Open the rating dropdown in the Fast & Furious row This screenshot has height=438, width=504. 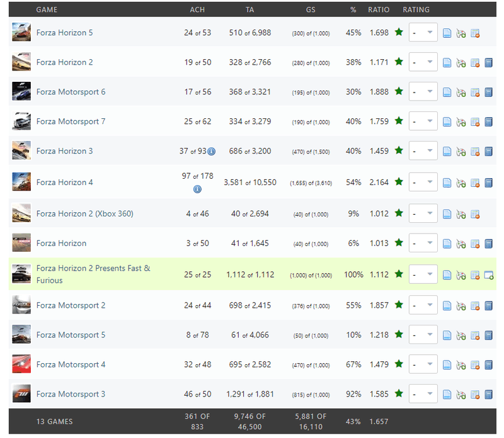point(423,274)
